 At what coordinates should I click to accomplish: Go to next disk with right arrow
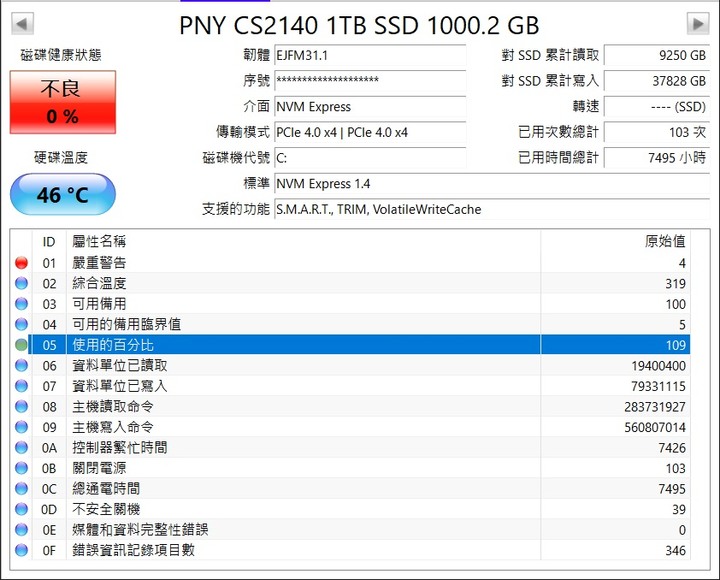(x=698, y=24)
